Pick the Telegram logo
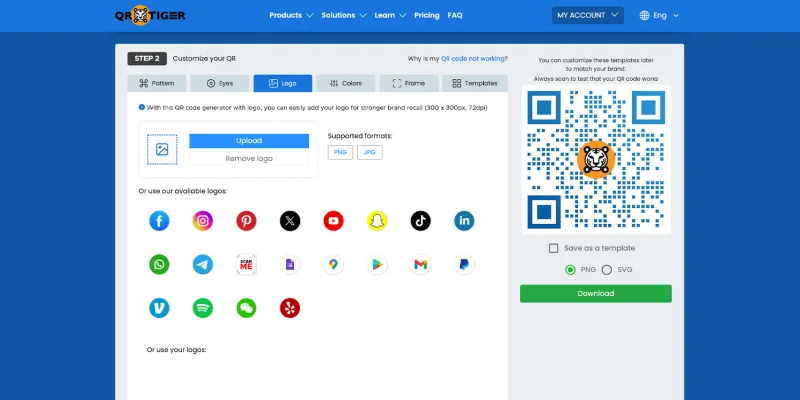 [203, 264]
